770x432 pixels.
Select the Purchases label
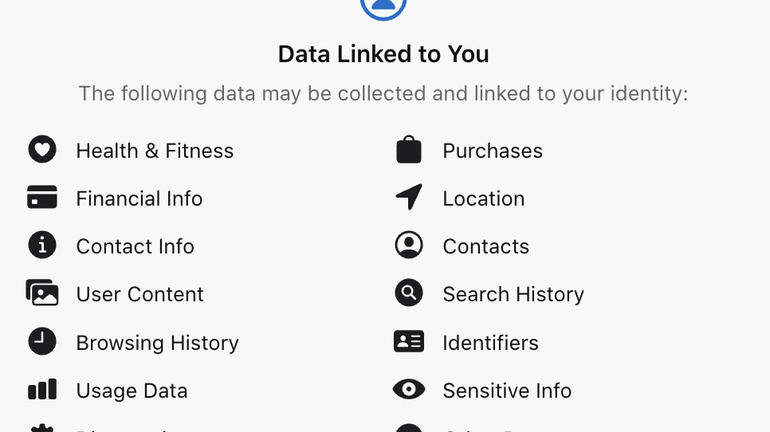492,151
